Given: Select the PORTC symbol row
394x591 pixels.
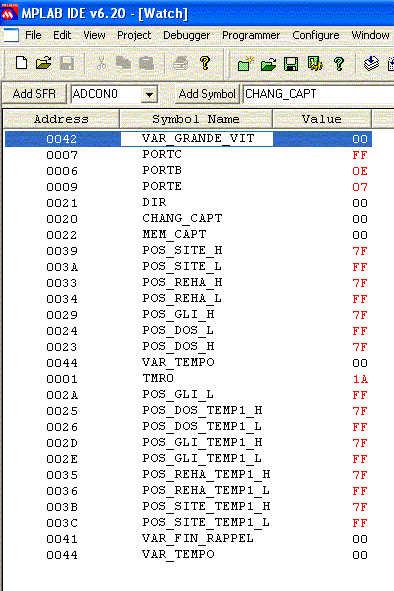Looking at the screenshot, I should [189, 155].
